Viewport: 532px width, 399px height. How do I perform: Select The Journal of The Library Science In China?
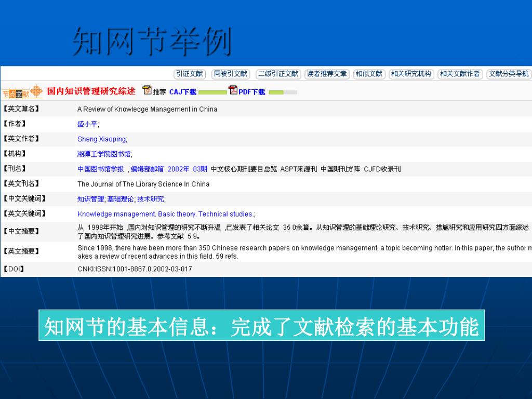tap(143, 184)
